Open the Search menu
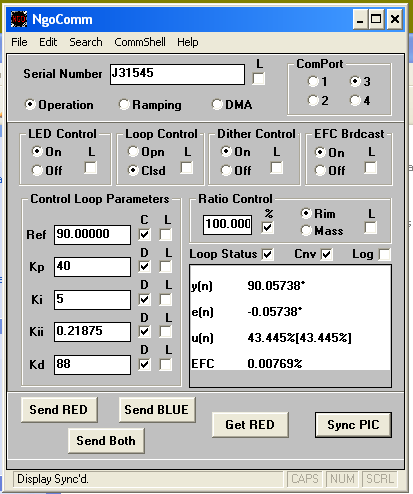The height and width of the screenshot is (494, 413). pos(86,42)
